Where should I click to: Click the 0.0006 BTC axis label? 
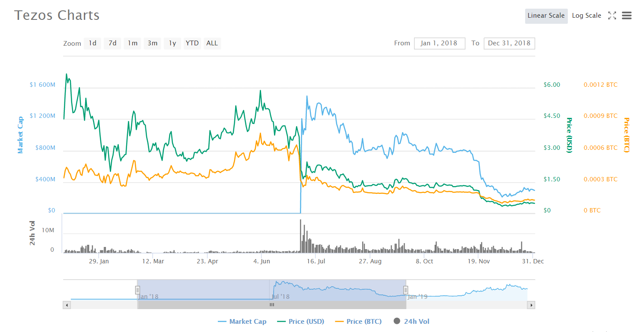(601, 148)
